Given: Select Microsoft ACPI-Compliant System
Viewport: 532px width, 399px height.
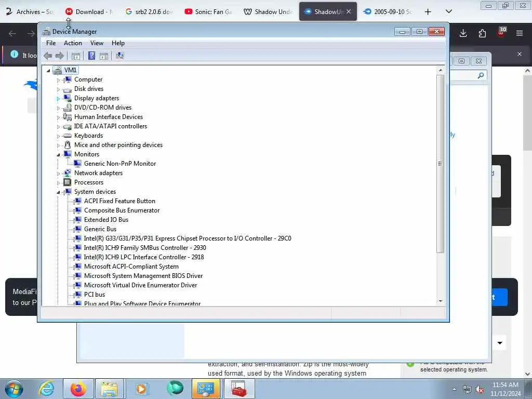Looking at the screenshot, I should [x=131, y=267].
